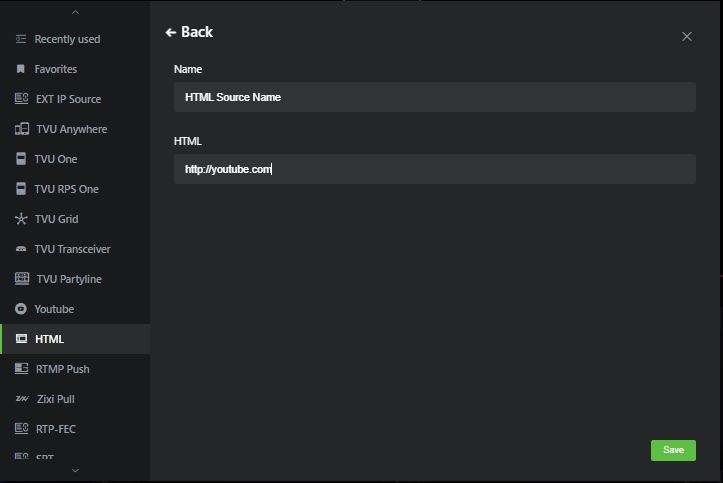Viewport: 723px width, 483px height.
Task: Click the TVU Transceiver icon
Action: point(21,249)
